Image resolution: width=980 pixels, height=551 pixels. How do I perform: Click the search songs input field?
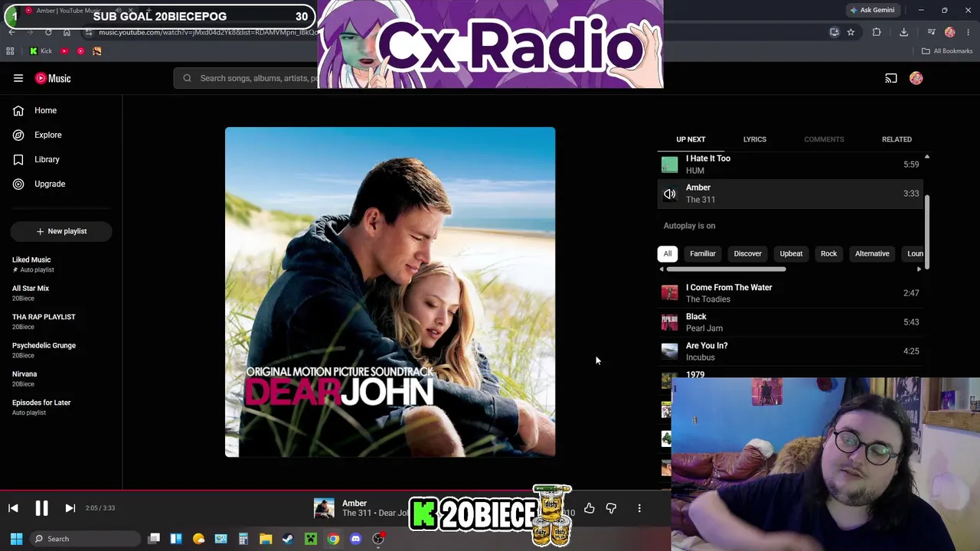click(247, 78)
